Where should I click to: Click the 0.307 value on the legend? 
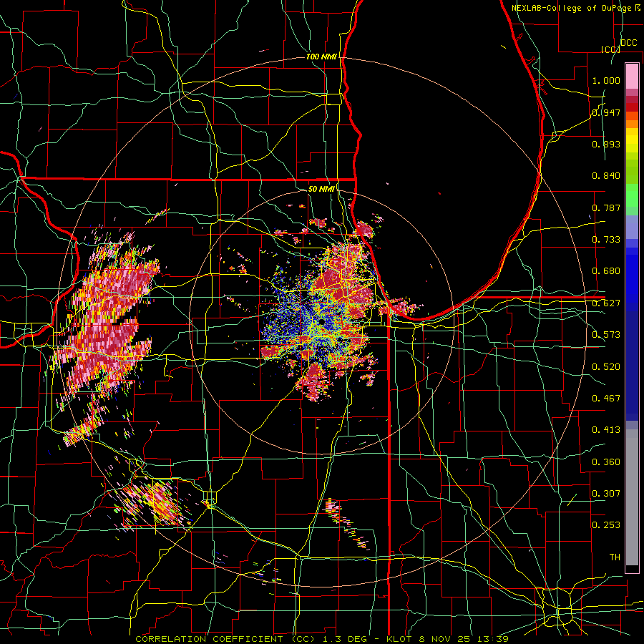pyautogui.click(x=606, y=494)
